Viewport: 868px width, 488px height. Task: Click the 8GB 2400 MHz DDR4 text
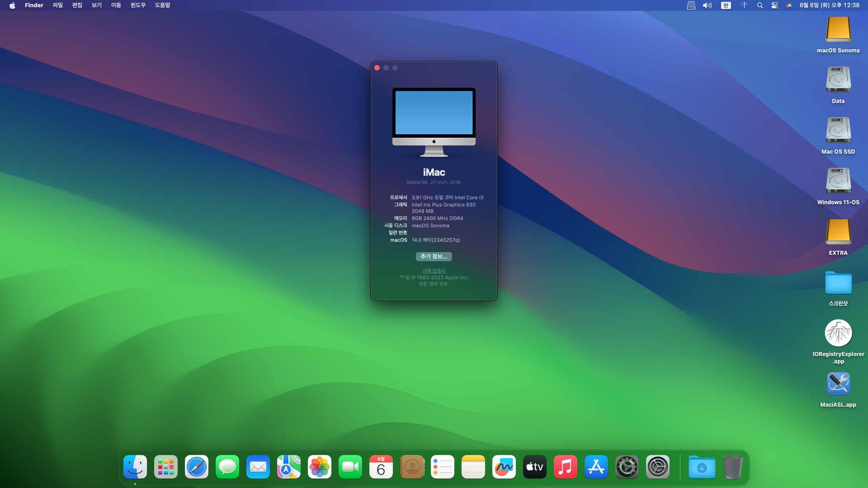438,219
